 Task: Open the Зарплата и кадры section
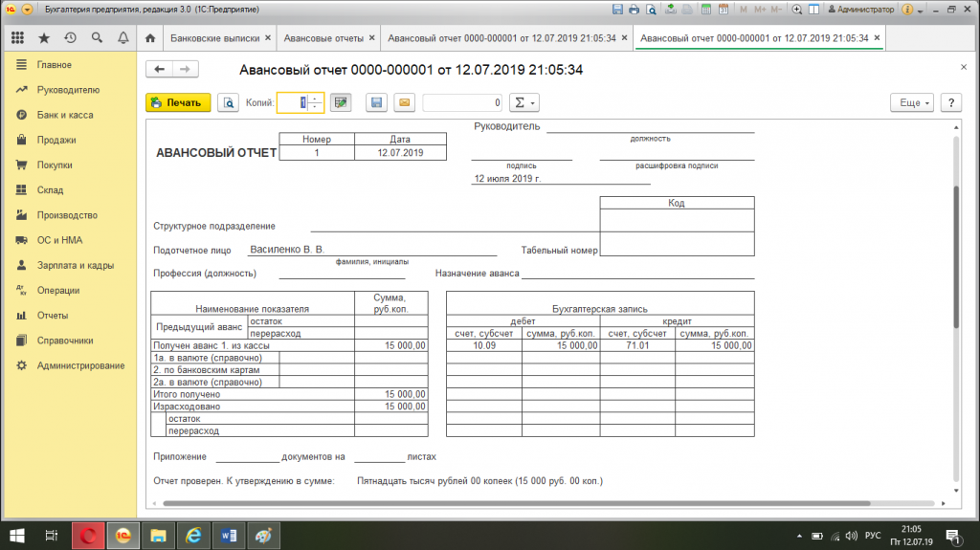click(76, 265)
